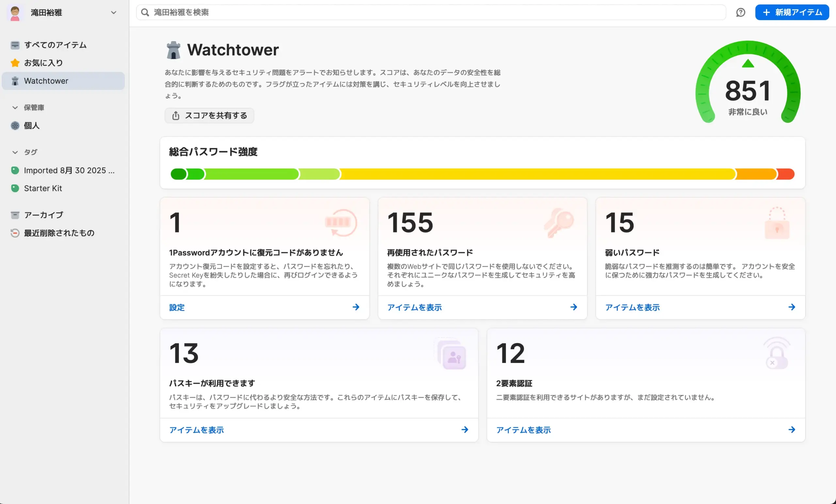Select the Imported 8月 30 2025 tag
This screenshot has width=836, height=504.
pos(63,170)
